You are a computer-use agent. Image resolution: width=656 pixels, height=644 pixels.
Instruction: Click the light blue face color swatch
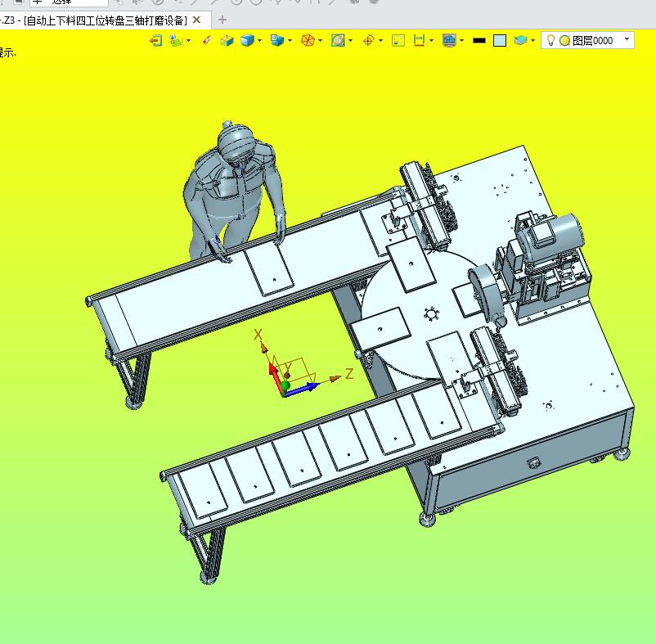click(500, 41)
